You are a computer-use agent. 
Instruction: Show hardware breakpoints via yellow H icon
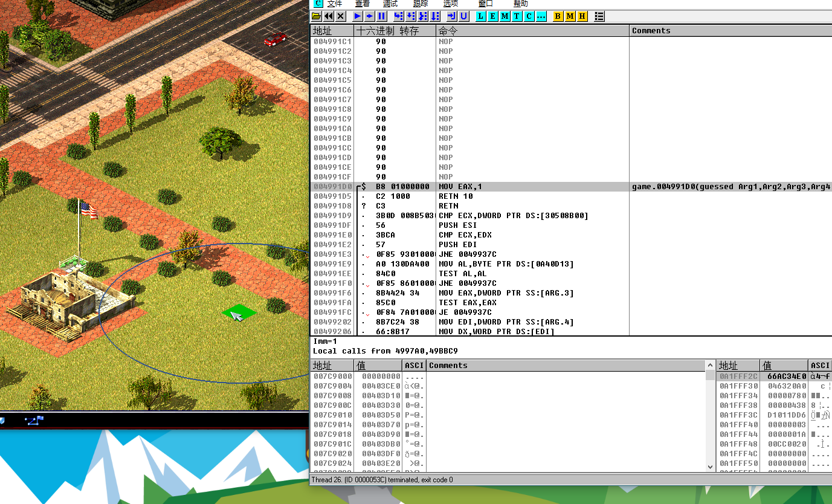[582, 16]
